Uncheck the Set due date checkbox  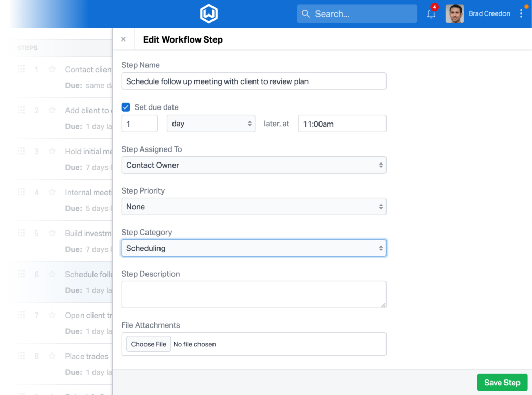pos(126,107)
